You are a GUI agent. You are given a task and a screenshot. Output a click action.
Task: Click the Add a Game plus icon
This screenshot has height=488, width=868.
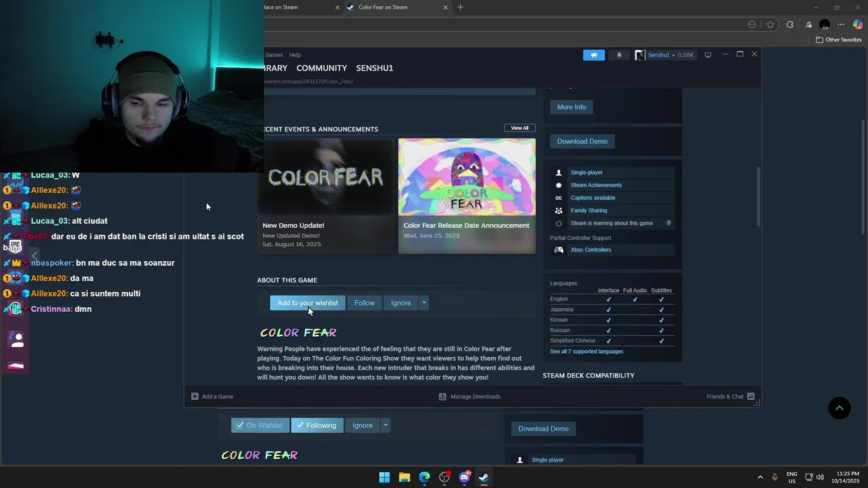195,396
